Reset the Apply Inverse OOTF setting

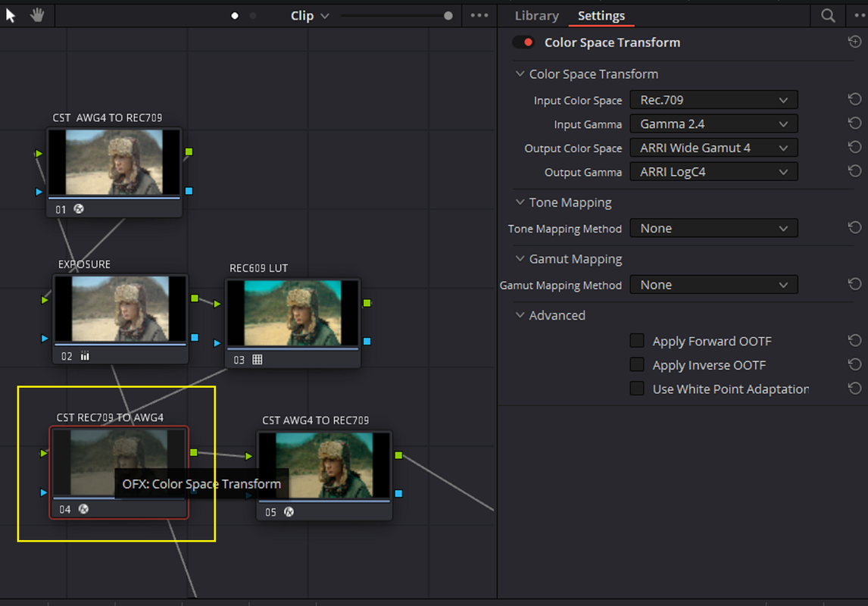pyautogui.click(x=854, y=364)
